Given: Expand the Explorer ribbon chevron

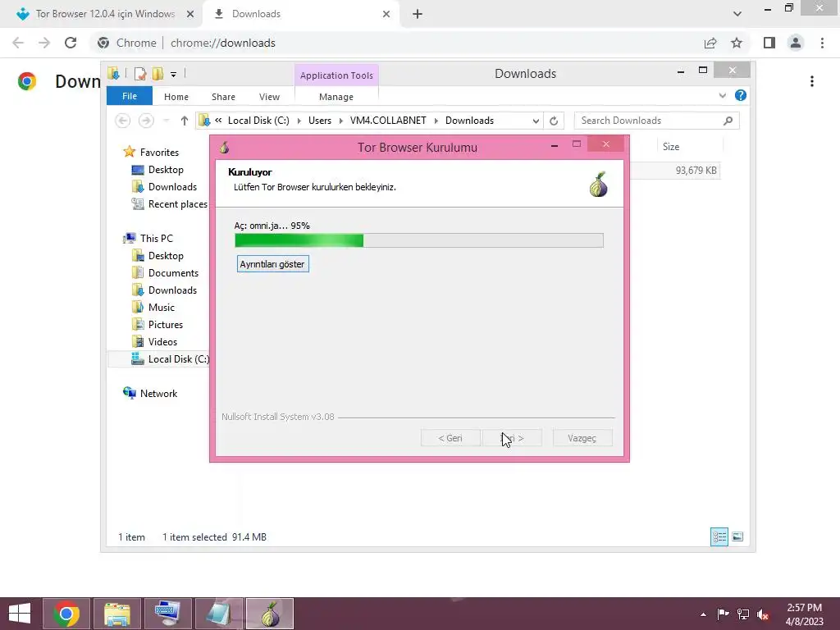Looking at the screenshot, I should pyautogui.click(x=722, y=95).
